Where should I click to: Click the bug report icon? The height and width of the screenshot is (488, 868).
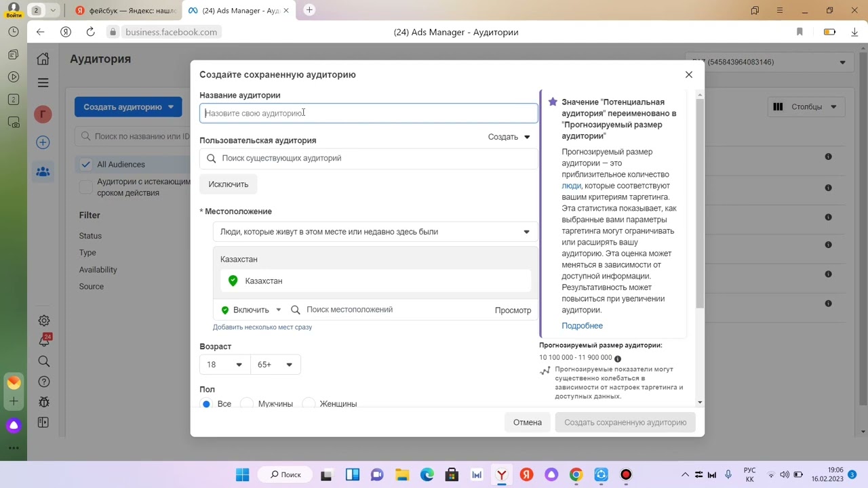coord(44,402)
